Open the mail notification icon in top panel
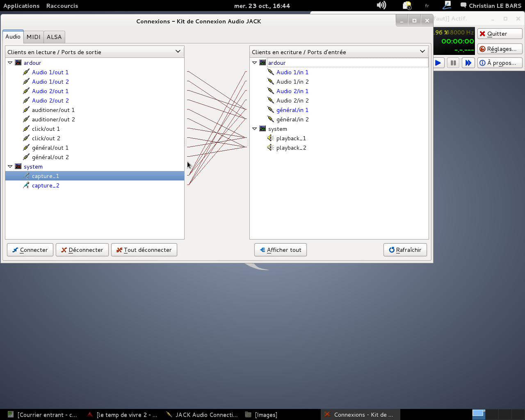Screen dimensions: 525x420 click(407, 5)
